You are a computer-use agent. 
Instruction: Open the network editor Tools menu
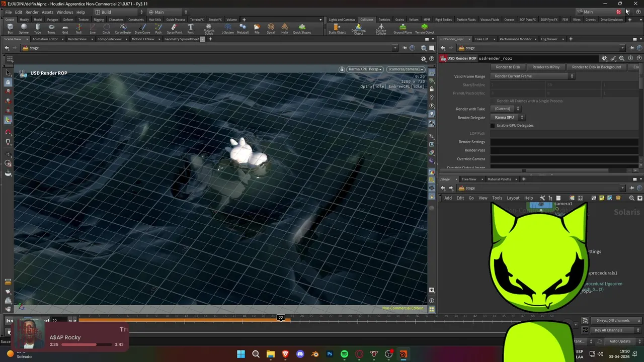(x=497, y=198)
